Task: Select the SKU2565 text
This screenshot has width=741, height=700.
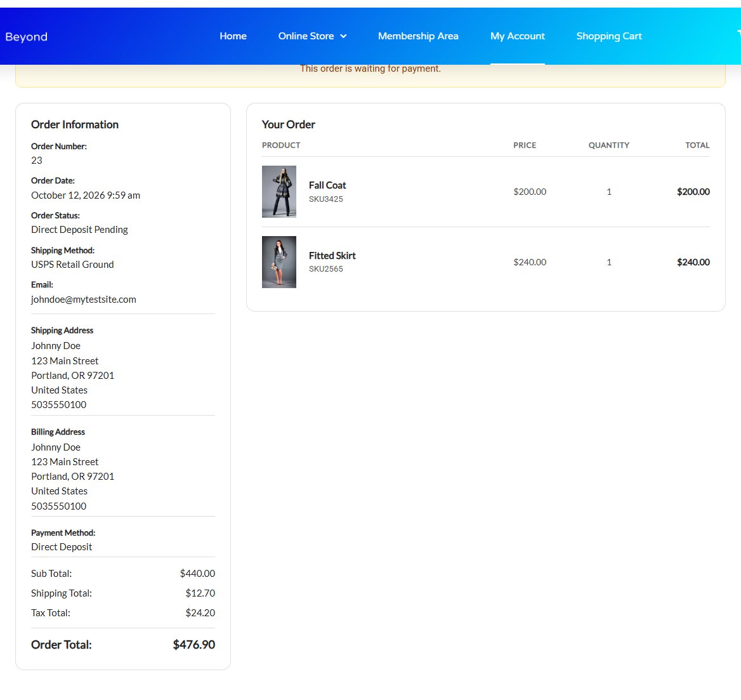Action: coord(326,269)
